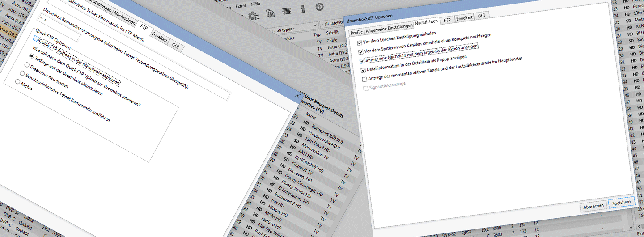Screen dimensions: 644x237
Task: Open the info 'i' toolbar icon
Action: click(303, 9)
